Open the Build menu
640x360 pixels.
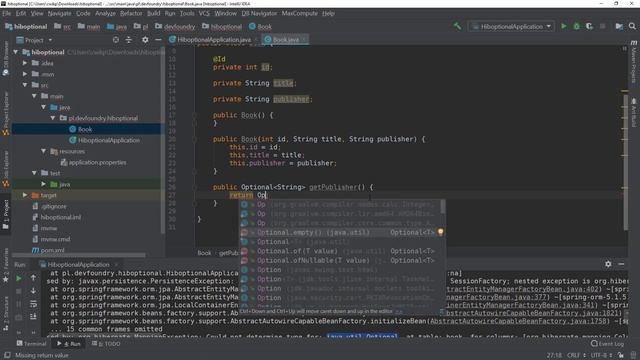[153, 13]
